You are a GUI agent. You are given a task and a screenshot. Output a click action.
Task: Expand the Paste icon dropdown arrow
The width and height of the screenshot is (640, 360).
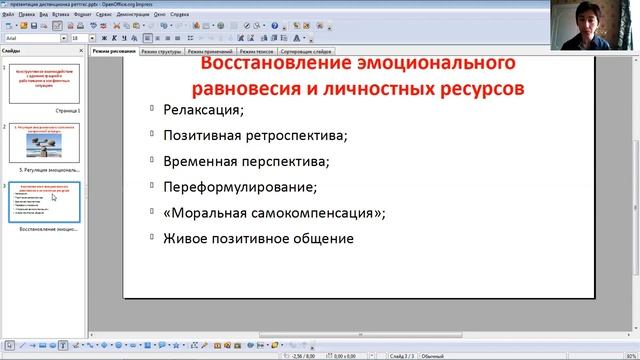[x=144, y=26]
